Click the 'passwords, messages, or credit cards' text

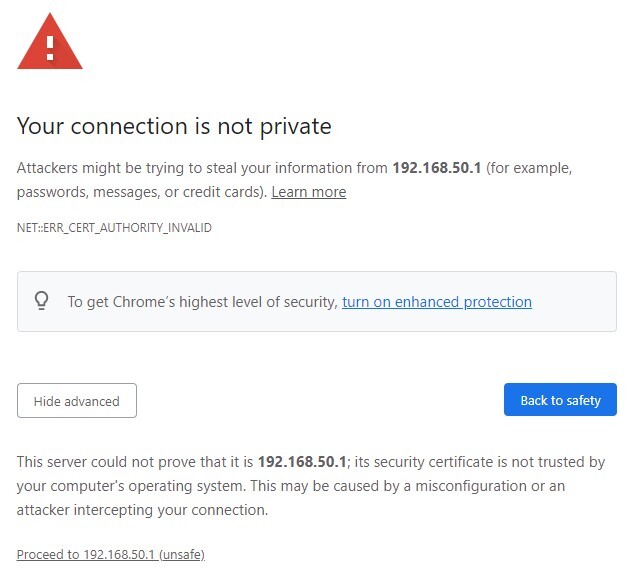click(140, 192)
